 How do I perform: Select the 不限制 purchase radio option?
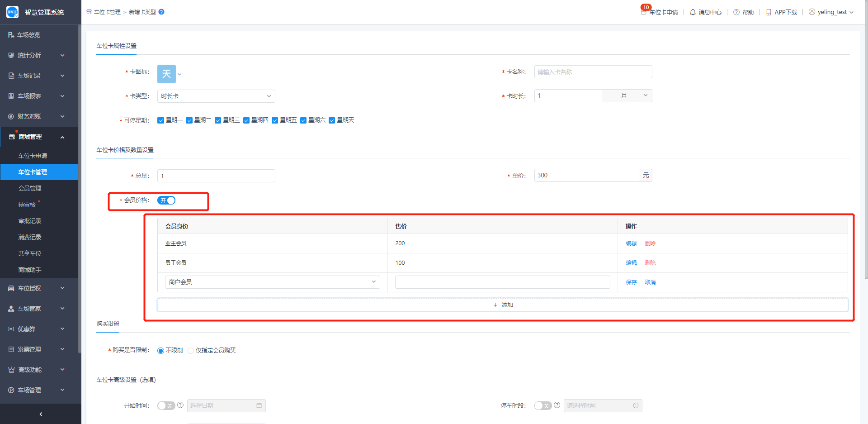click(160, 351)
